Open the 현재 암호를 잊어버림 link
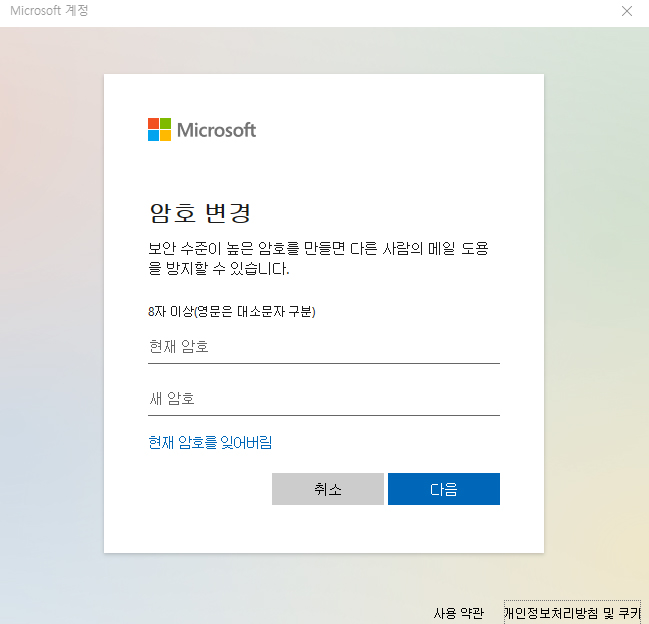This screenshot has height=624, width=649. click(x=210, y=442)
